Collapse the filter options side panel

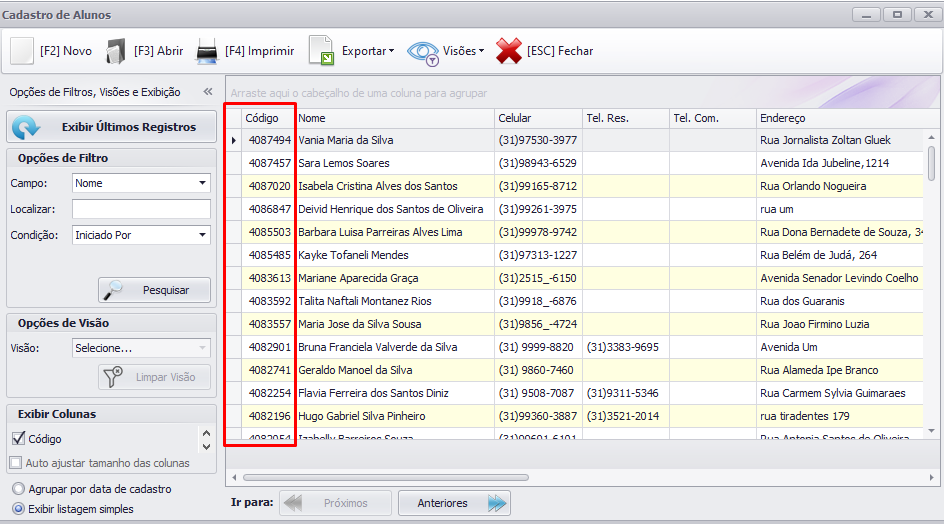[208, 92]
